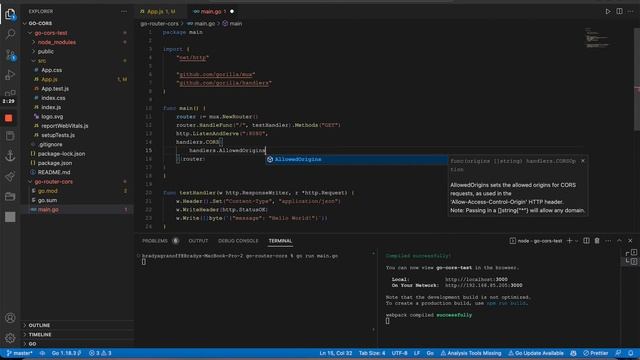Close the AllowedOrigins documentation popup

click(x=583, y=161)
